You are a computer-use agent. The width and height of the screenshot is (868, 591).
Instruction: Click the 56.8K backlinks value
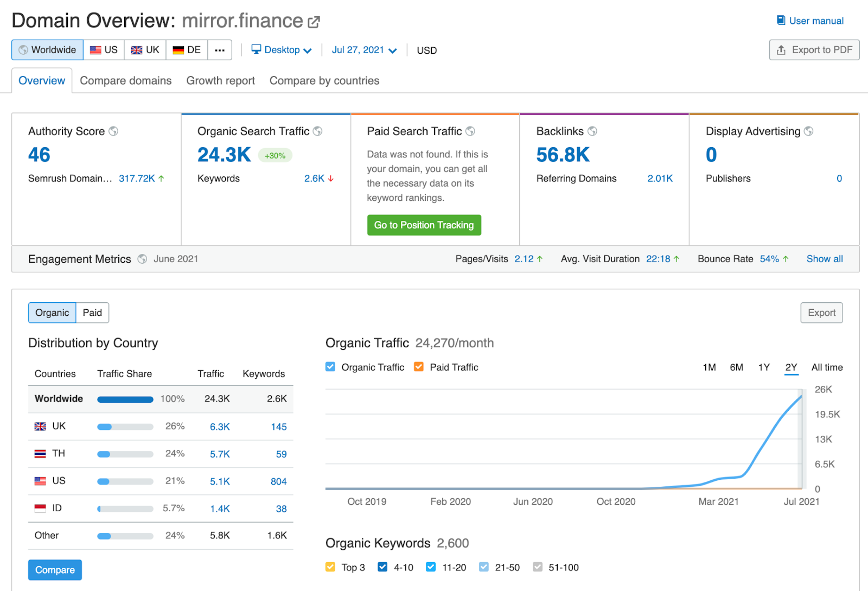click(x=563, y=155)
